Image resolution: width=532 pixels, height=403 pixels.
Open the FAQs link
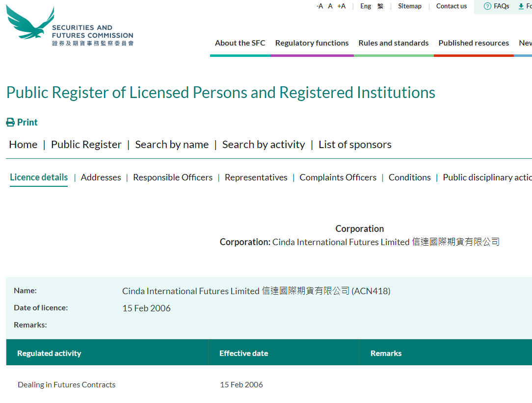coord(502,6)
